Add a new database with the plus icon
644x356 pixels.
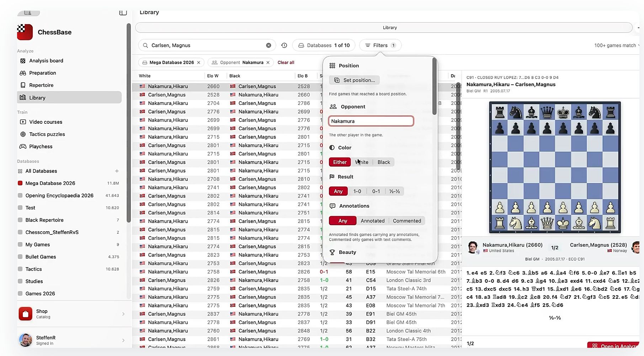[117, 171]
